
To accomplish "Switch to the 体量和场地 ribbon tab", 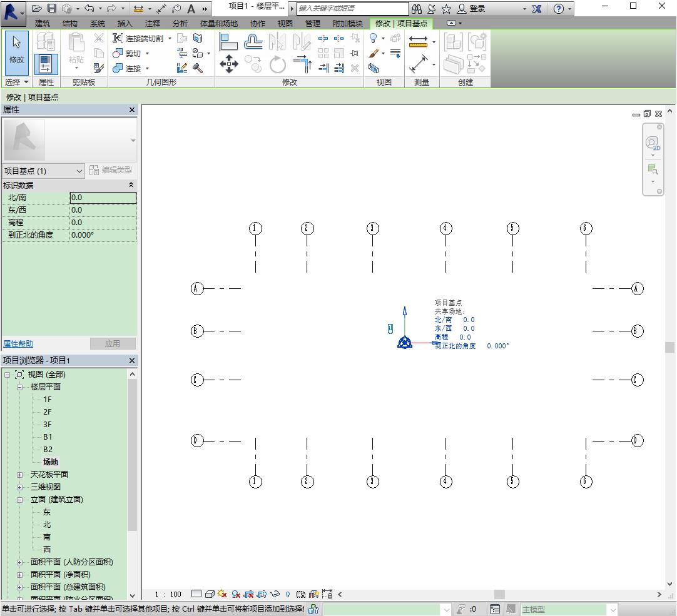I will click(x=219, y=23).
